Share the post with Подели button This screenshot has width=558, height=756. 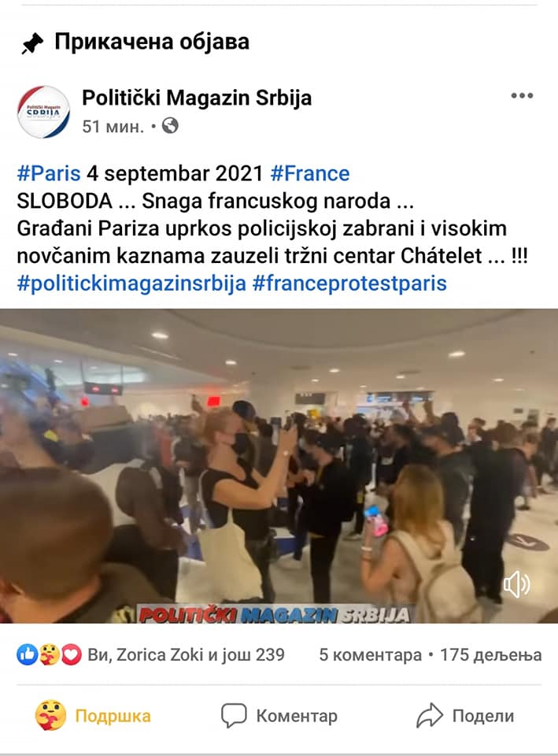click(465, 716)
